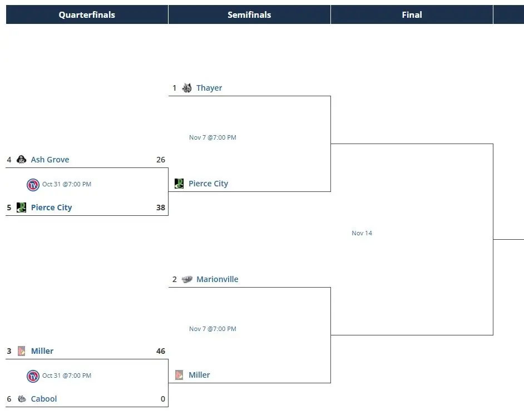
Task: Select the Semifinals column header
Action: [249, 15]
